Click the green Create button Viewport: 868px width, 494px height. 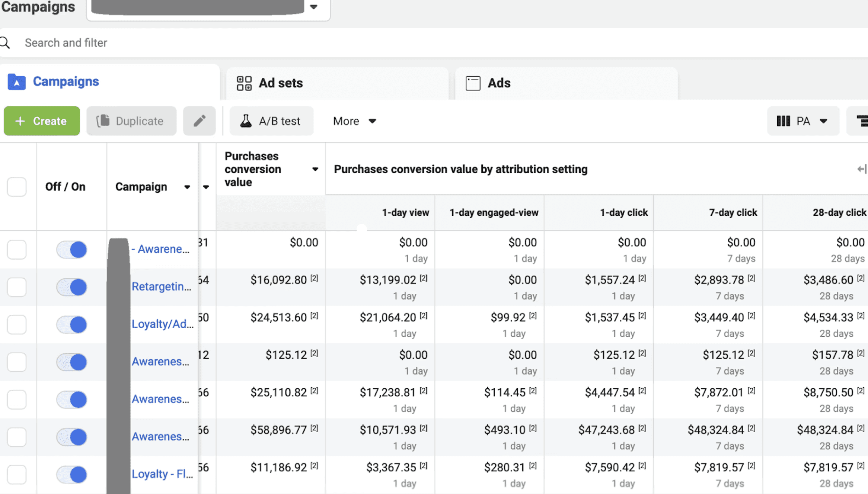(42, 121)
